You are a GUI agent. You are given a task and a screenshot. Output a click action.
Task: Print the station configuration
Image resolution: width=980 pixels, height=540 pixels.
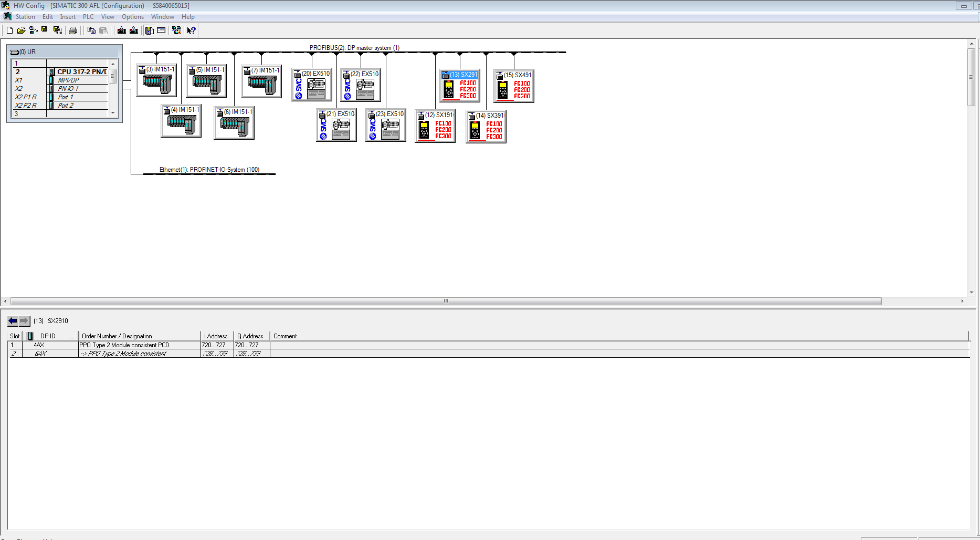click(x=73, y=30)
